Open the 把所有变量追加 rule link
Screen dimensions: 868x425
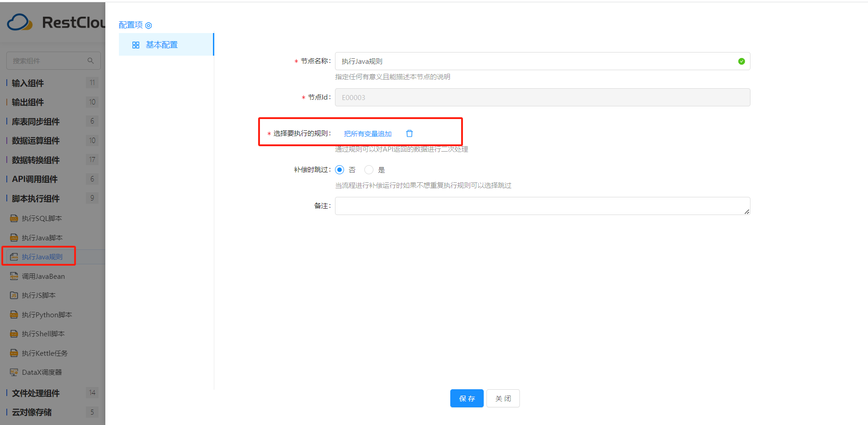coord(368,134)
